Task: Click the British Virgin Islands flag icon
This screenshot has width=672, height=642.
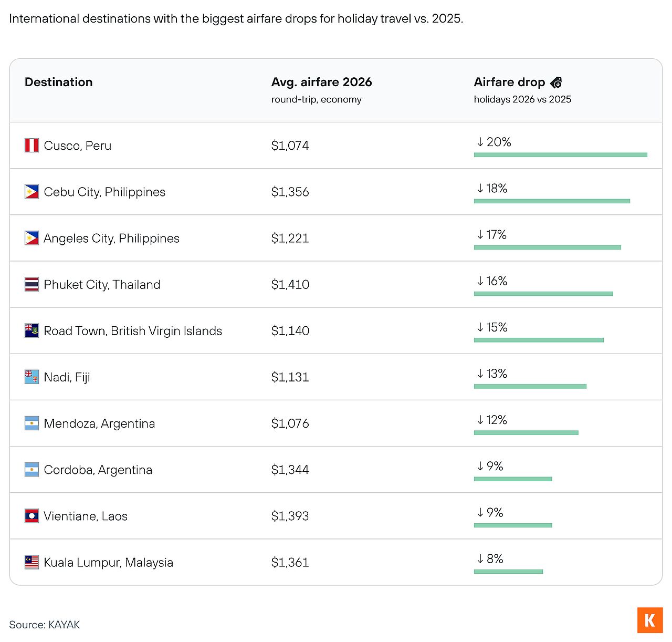Action: click(x=31, y=330)
